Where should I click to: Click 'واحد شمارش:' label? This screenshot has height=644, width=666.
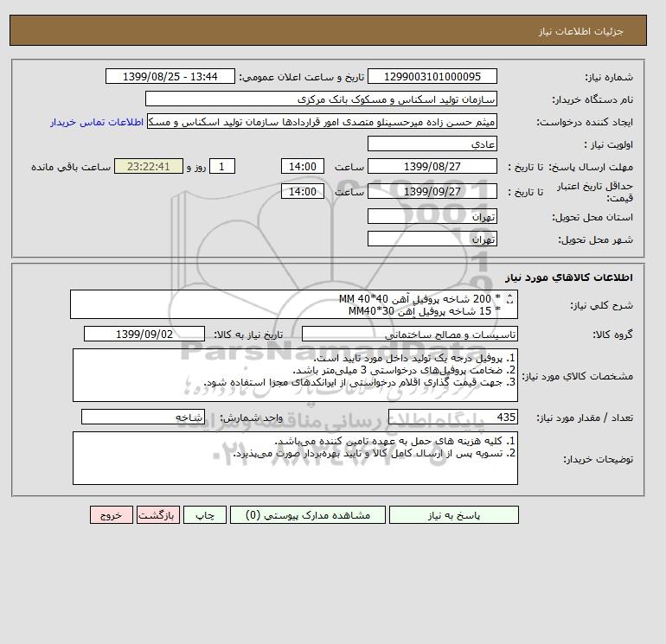251,418
